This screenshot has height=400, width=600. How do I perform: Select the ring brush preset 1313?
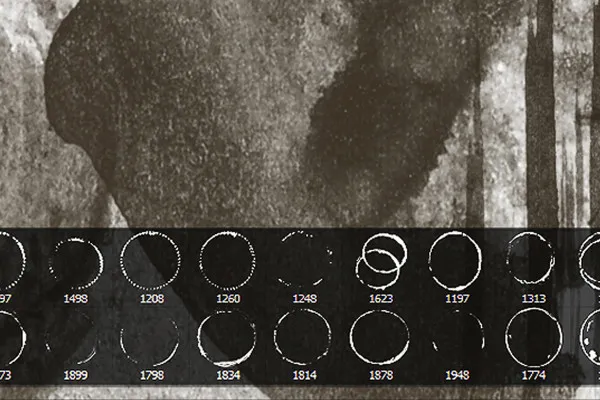tap(531, 258)
